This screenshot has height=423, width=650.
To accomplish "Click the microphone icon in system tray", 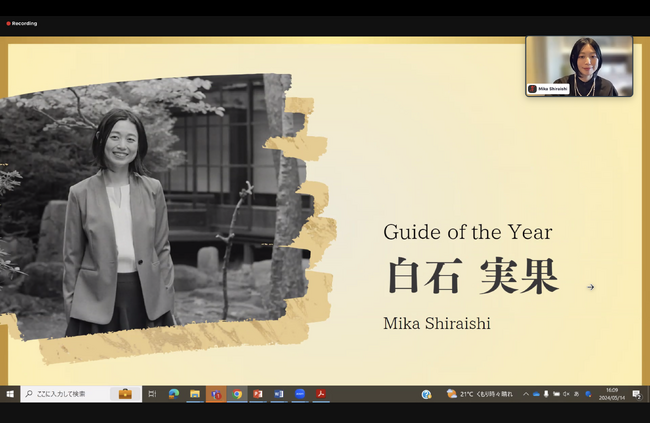I will click(546, 394).
